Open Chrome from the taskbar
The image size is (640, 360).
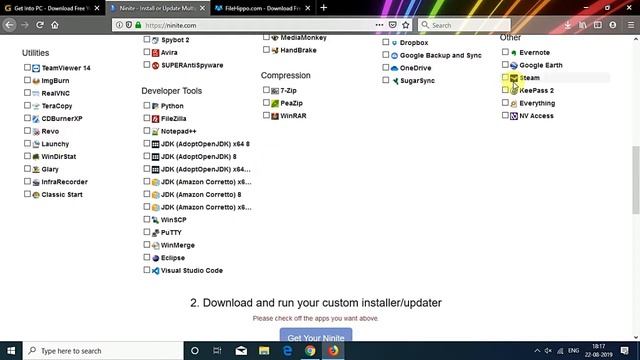[x=310, y=351]
